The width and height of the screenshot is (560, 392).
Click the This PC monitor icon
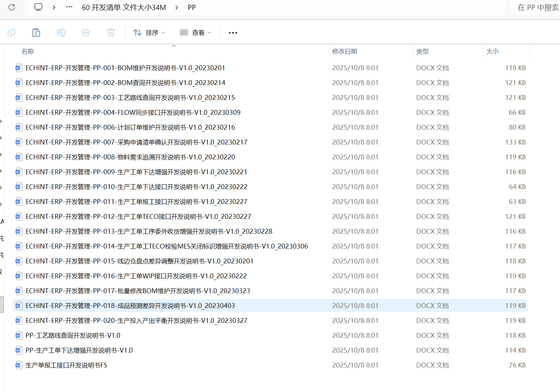(x=38, y=7)
